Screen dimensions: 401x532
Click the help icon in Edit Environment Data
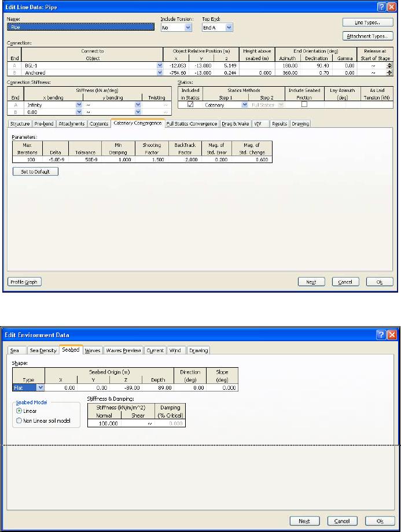[382, 335]
